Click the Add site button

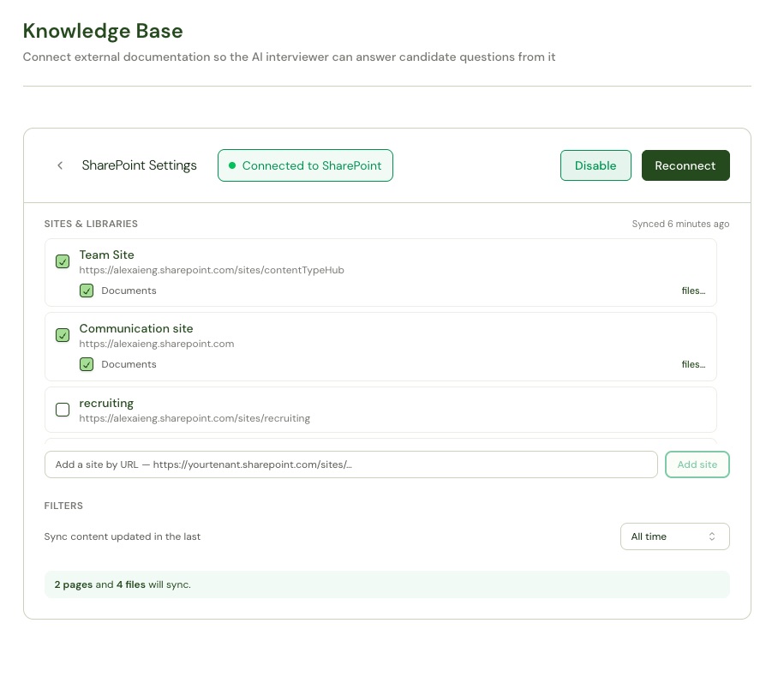697,464
